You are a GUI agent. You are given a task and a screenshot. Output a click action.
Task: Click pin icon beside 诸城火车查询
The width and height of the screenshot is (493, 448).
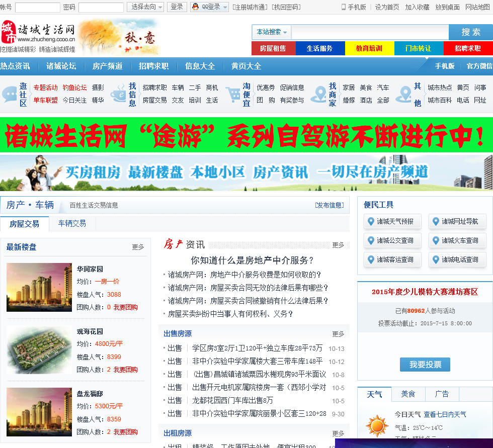[x=436, y=241]
